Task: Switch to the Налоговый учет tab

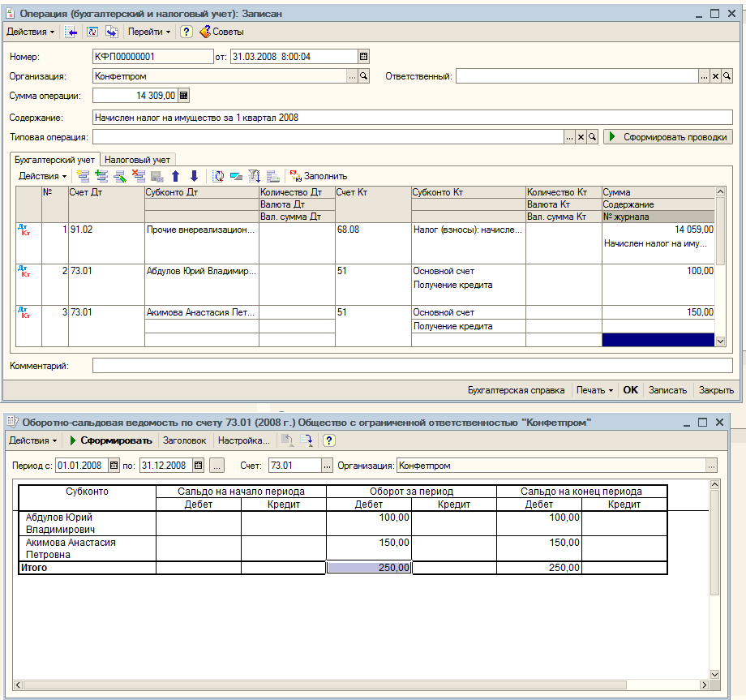Action: click(137, 160)
